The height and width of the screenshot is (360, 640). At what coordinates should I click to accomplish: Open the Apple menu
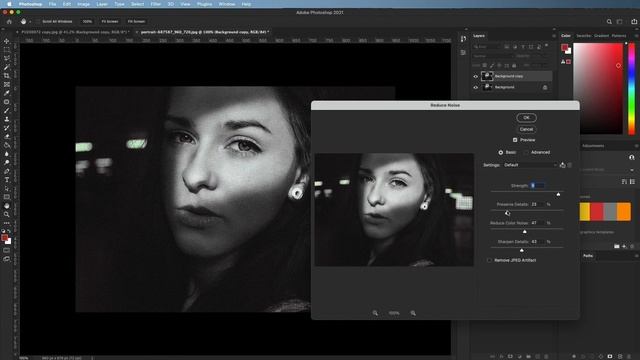tap(9, 4)
